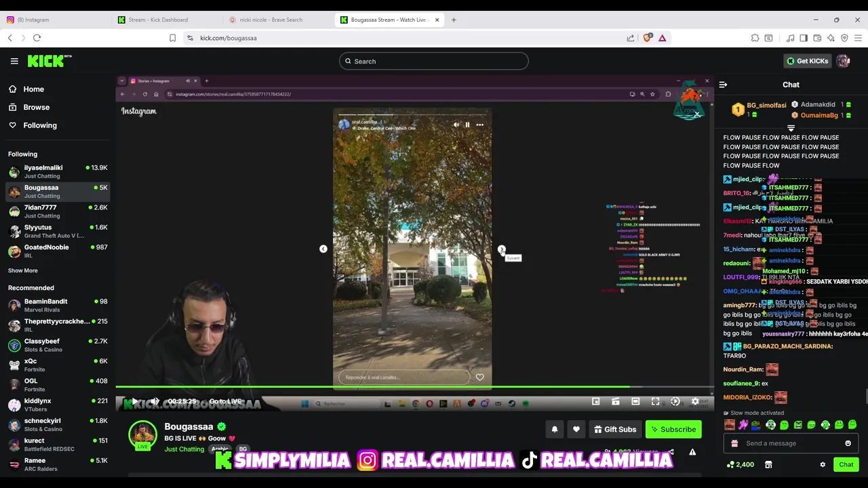Image resolution: width=868 pixels, height=488 pixels.
Task: Click the chat scrollbar
Action: 865,396
